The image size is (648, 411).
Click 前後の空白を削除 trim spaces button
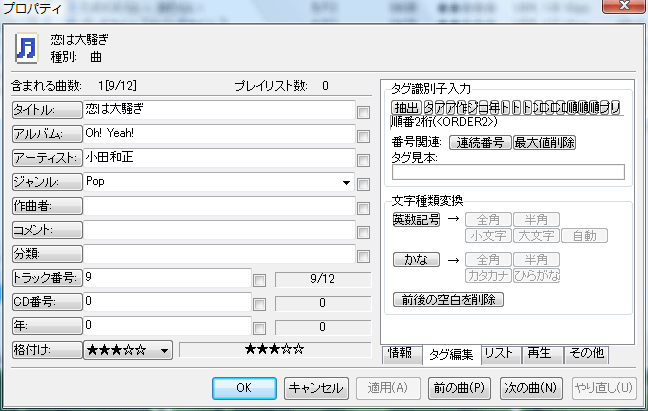(x=448, y=299)
